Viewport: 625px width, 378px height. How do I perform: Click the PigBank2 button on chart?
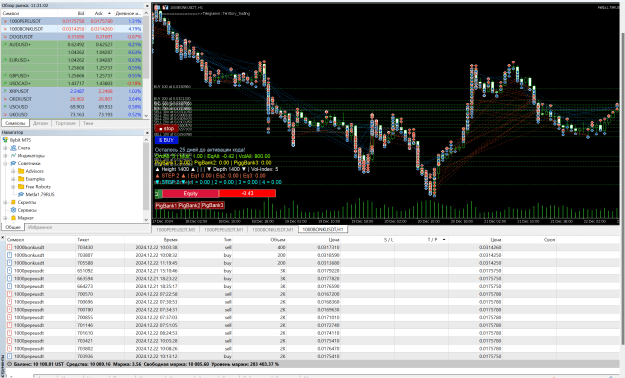[x=189, y=205]
